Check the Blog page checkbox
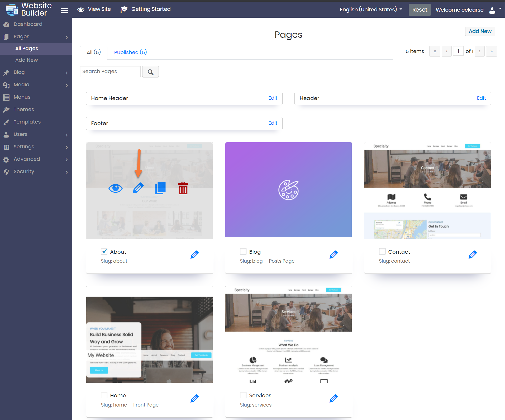This screenshot has height=420, width=505. (x=243, y=251)
